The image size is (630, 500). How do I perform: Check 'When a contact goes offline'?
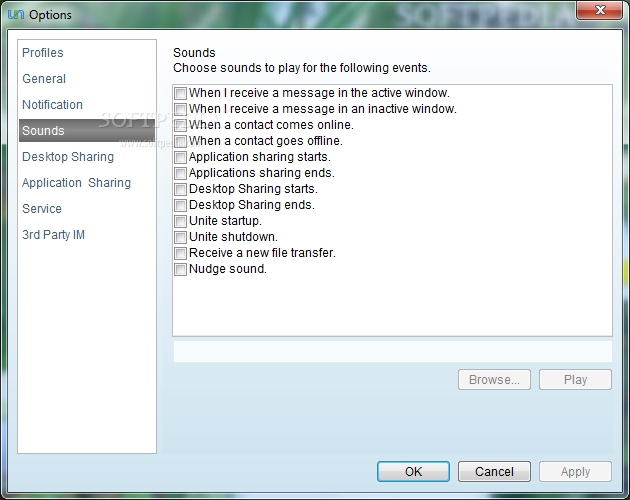180,141
